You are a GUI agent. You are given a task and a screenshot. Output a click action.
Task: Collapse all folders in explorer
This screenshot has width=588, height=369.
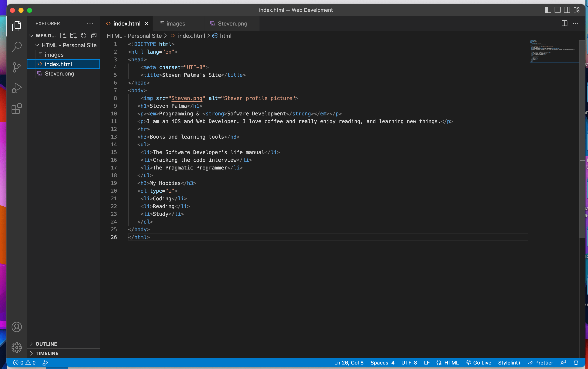click(94, 36)
